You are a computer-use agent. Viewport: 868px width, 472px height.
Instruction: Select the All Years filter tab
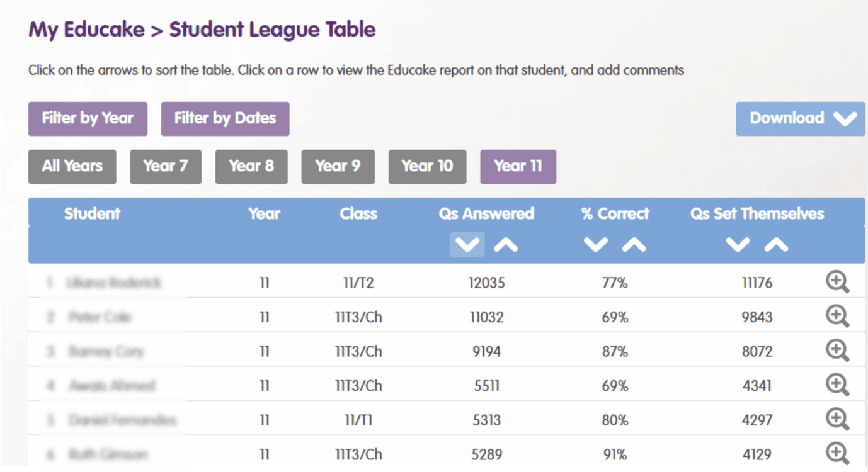point(72,167)
